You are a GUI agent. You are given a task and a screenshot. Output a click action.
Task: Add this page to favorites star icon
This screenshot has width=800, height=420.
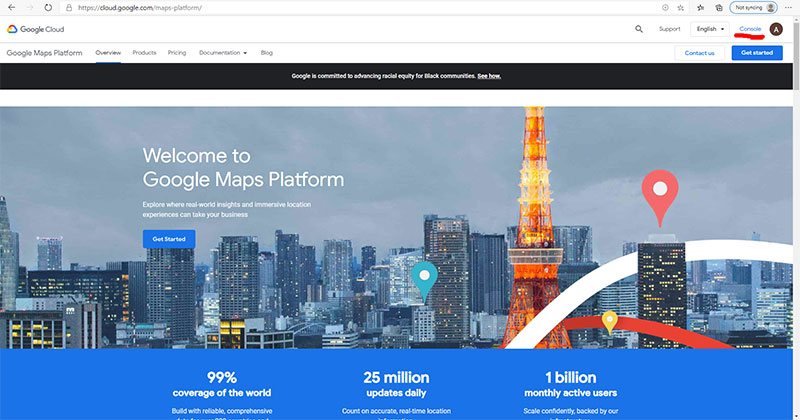(681, 8)
